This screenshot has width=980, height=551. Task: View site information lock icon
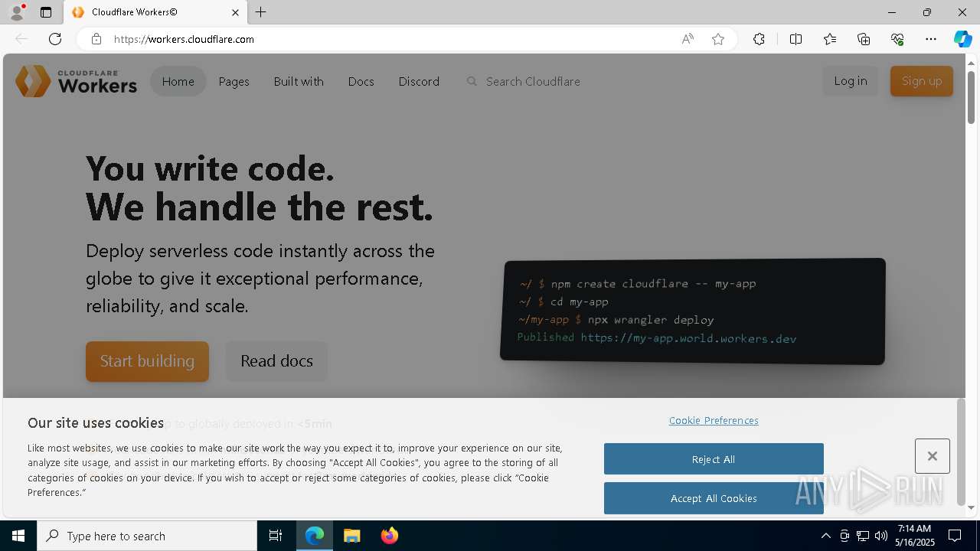[96, 39]
